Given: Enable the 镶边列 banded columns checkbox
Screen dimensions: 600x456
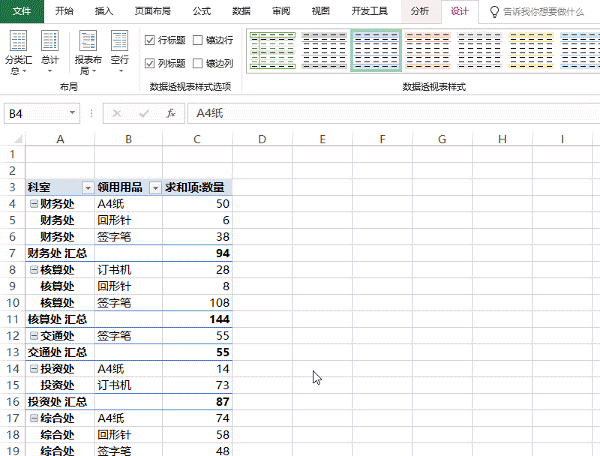Looking at the screenshot, I should (x=198, y=63).
